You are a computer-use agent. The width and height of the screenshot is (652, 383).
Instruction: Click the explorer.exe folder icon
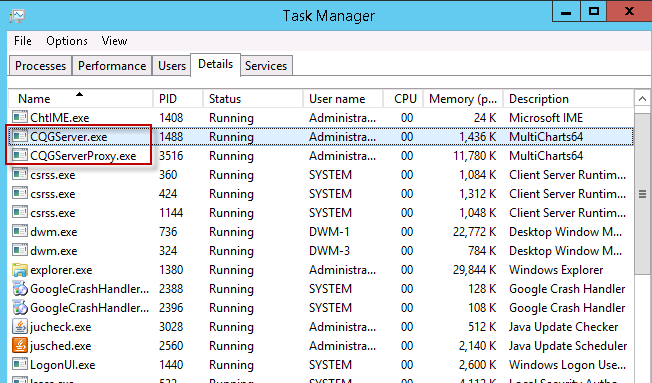[x=20, y=270]
